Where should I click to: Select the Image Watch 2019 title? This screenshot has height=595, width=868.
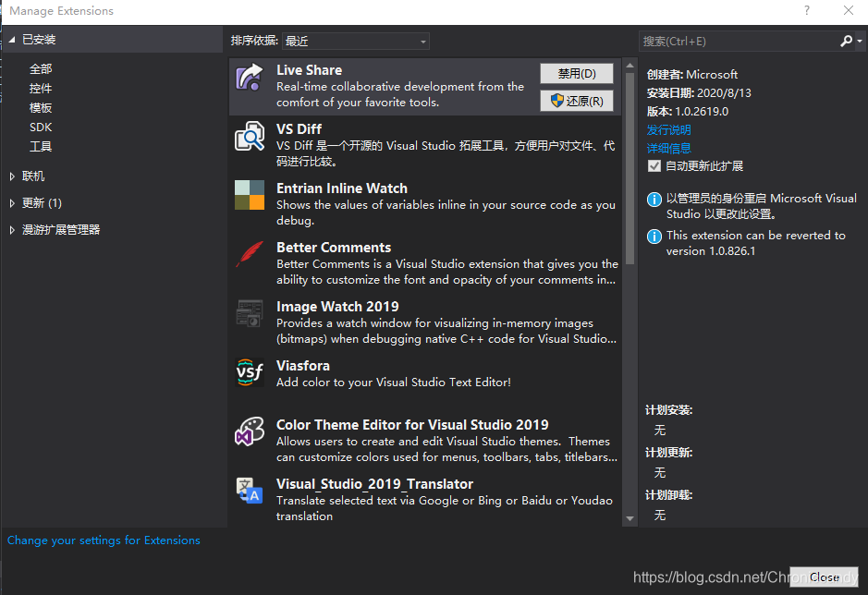[x=337, y=307]
